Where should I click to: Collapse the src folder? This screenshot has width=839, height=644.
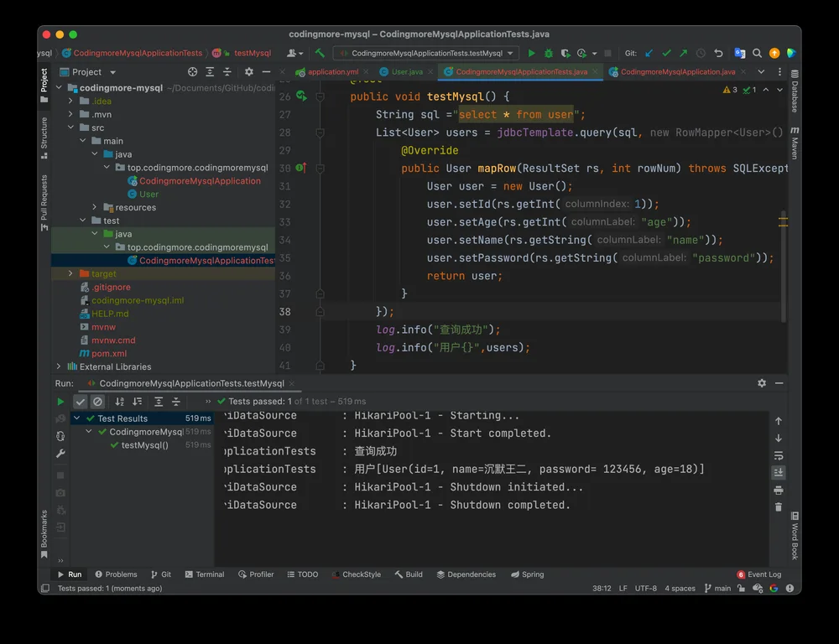click(x=70, y=127)
